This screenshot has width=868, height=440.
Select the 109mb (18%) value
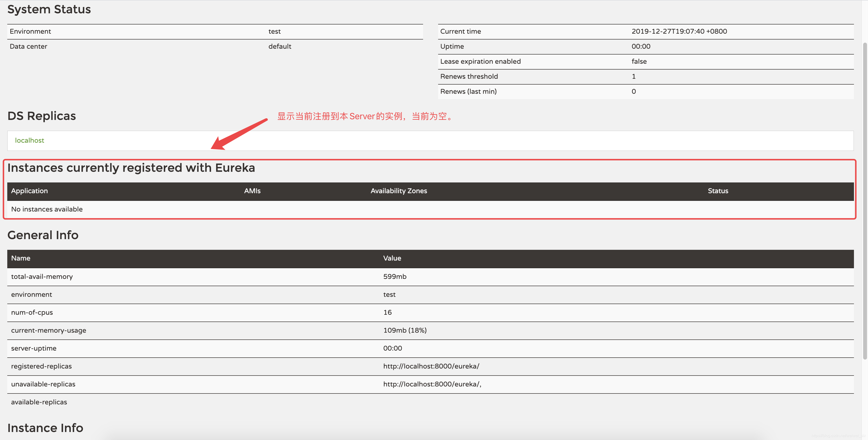(405, 330)
